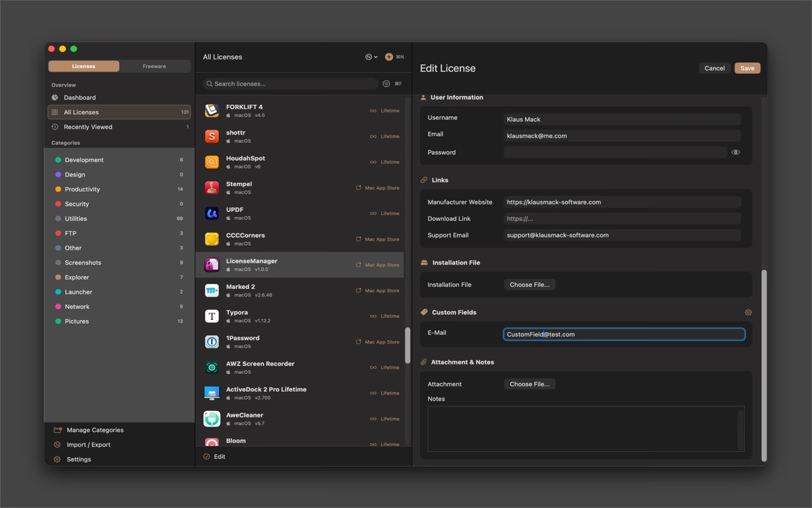Select All Licenses in sidebar
Screen dimensions: 812x508
click(119, 112)
